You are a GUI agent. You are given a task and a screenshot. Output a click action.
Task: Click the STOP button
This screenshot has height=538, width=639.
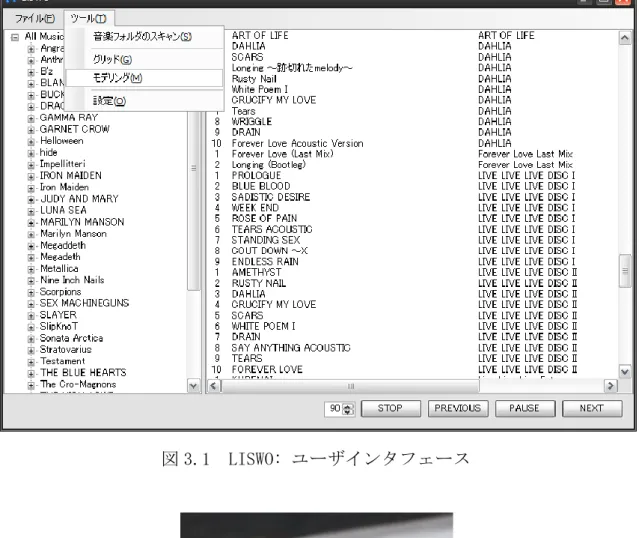390,408
